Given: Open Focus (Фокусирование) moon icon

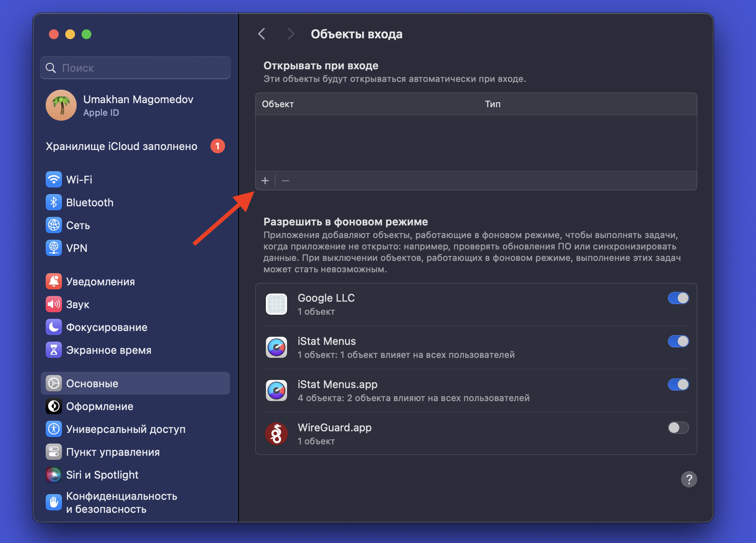Looking at the screenshot, I should pyautogui.click(x=53, y=327).
